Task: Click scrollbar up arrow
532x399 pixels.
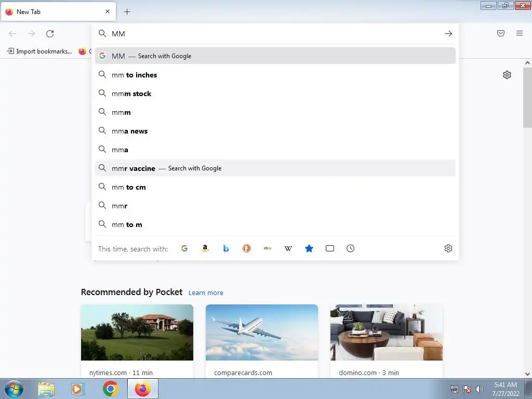Action: click(x=527, y=63)
